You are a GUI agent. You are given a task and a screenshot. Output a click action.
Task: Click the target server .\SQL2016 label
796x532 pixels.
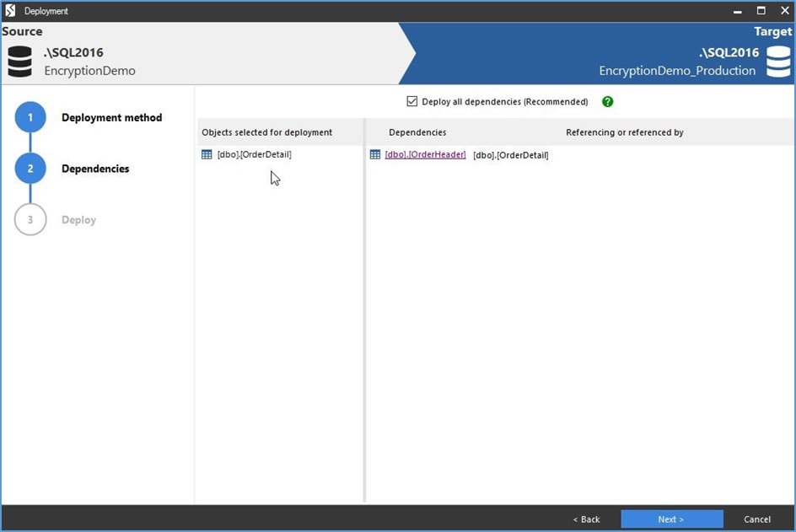pyautogui.click(x=729, y=52)
